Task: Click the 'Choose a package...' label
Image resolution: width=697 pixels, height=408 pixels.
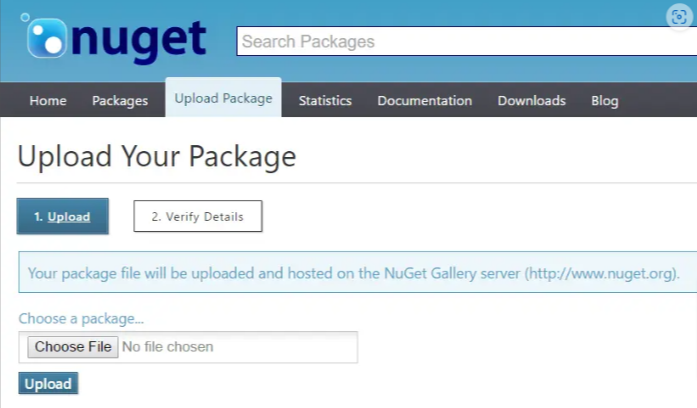Action: click(81, 319)
